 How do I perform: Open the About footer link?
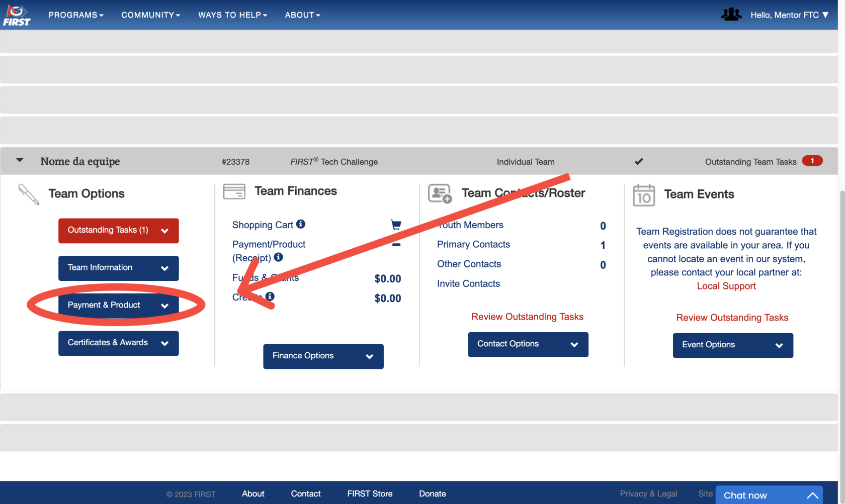(253, 493)
